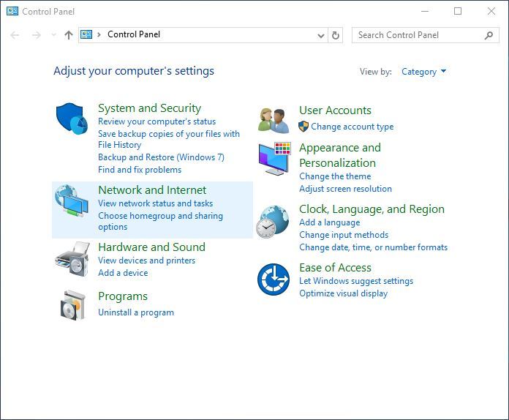Expand the View by Category dropdown

click(423, 72)
